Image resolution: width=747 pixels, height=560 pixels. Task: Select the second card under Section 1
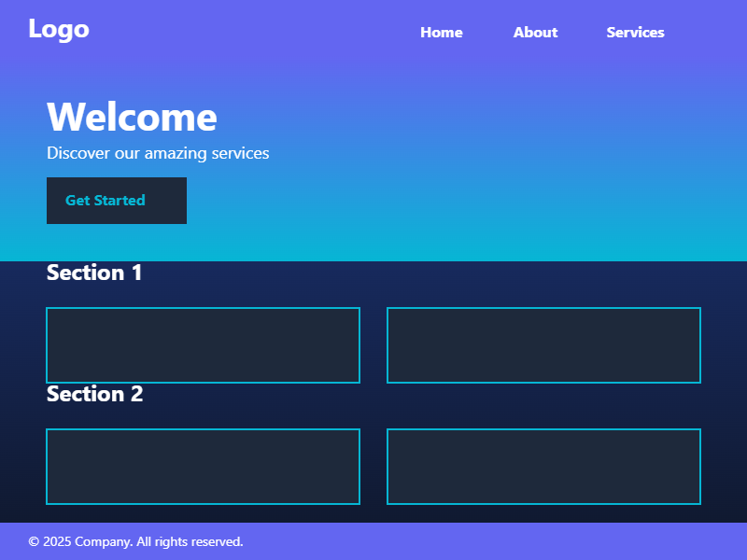coord(543,345)
